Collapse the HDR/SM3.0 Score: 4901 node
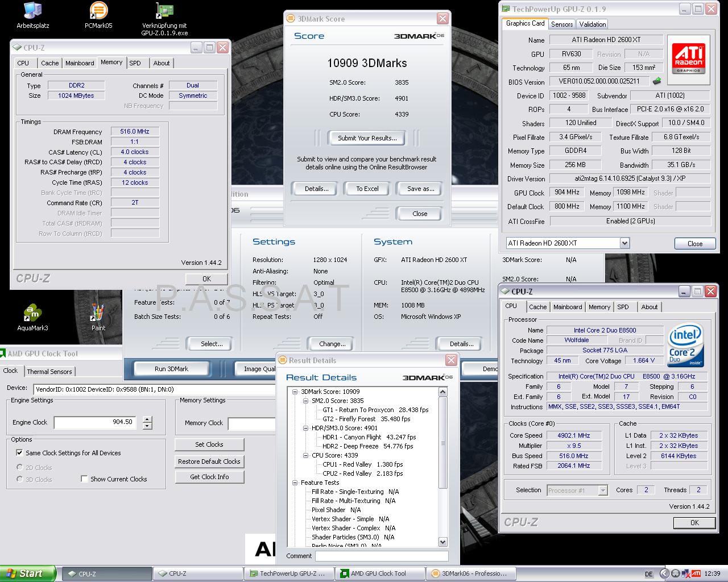Screen dimensions: 728x582 tap(306, 428)
